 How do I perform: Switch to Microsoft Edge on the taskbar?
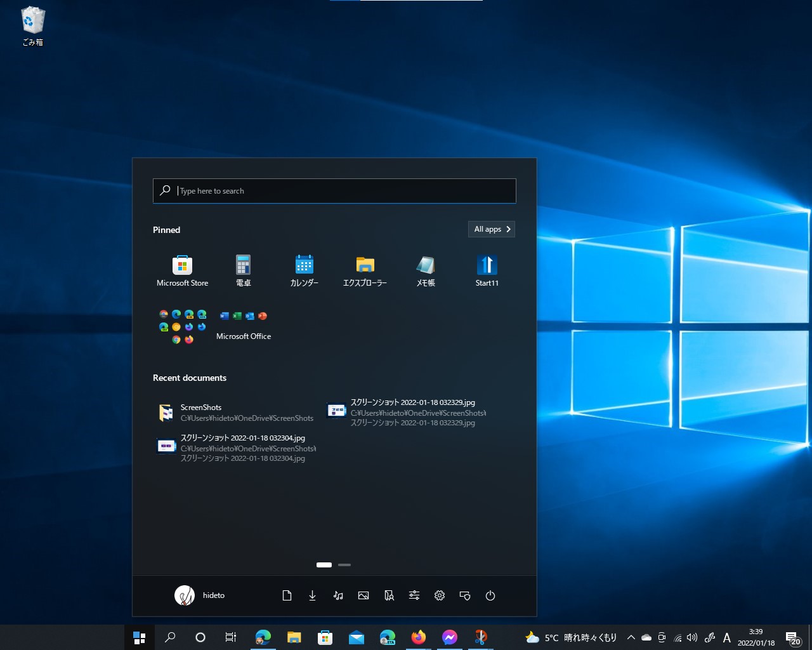pos(263,637)
